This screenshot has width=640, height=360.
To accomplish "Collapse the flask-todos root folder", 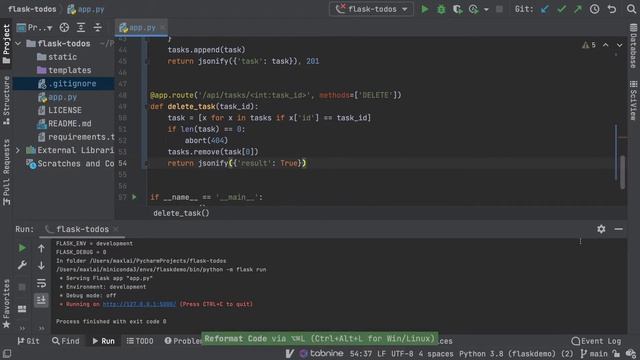I will [x=18, y=44].
